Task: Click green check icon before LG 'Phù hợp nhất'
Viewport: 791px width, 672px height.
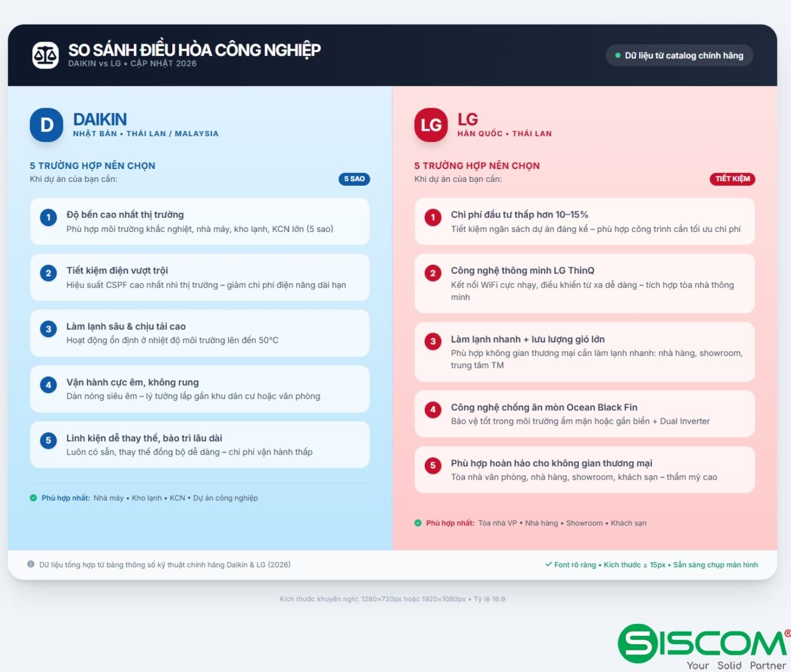Action: coord(418,523)
